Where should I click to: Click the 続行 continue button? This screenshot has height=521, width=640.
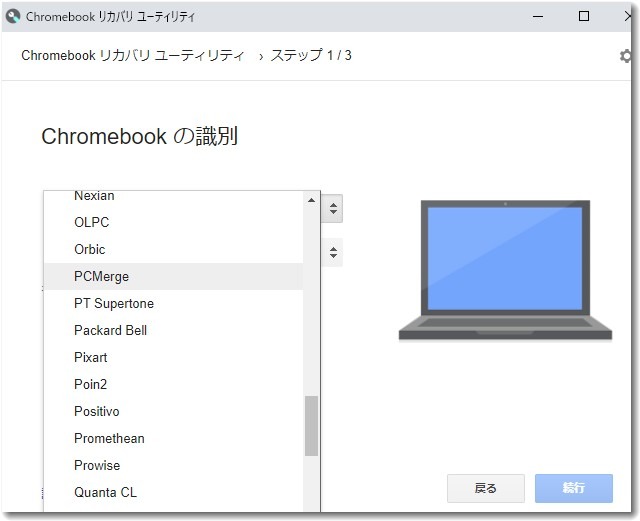[x=574, y=488]
